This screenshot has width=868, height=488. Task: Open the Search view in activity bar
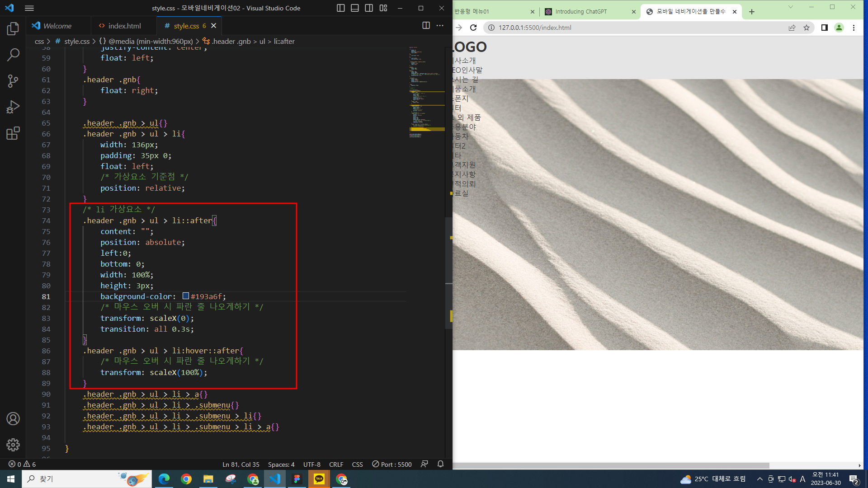click(x=13, y=55)
